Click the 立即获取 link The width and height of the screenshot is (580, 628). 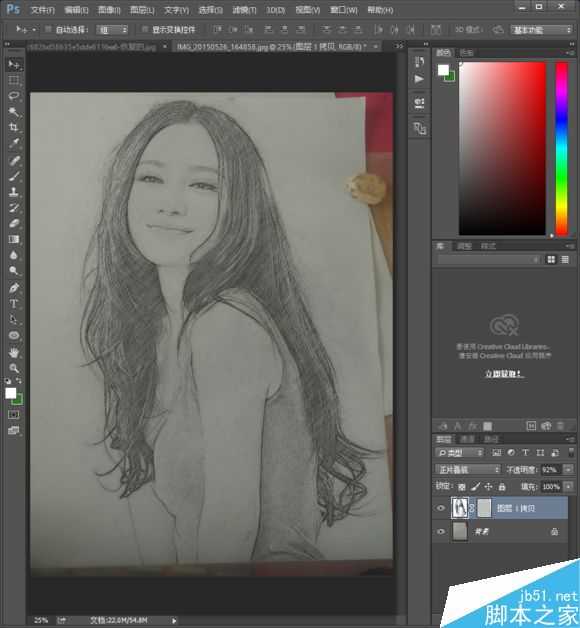click(503, 374)
